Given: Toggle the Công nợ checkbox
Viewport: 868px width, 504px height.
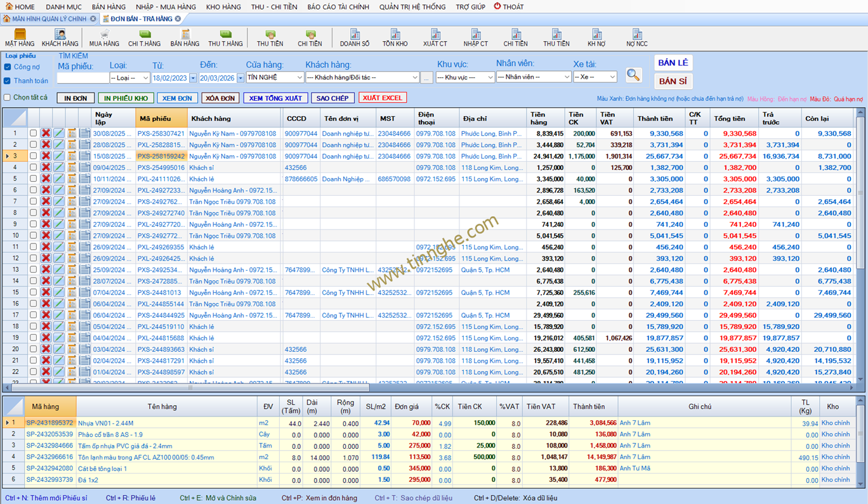Looking at the screenshot, I should [x=8, y=67].
